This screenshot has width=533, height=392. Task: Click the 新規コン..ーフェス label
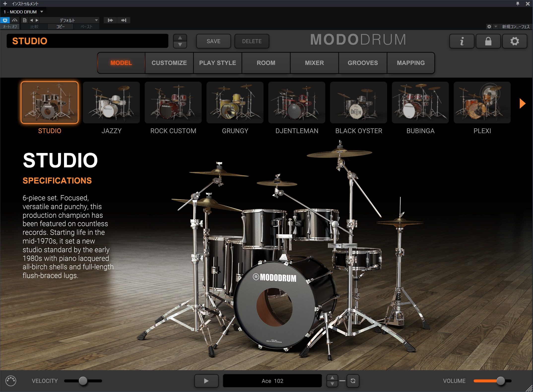516,27
